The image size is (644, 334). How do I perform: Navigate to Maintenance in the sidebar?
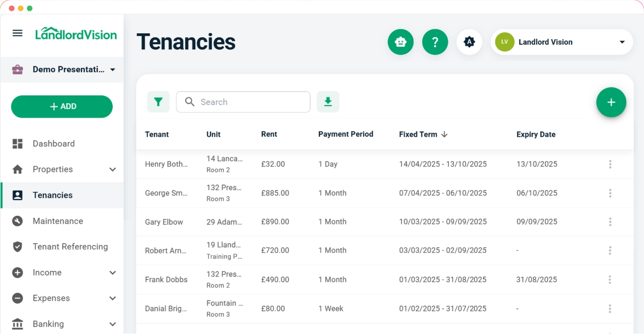[59, 221]
